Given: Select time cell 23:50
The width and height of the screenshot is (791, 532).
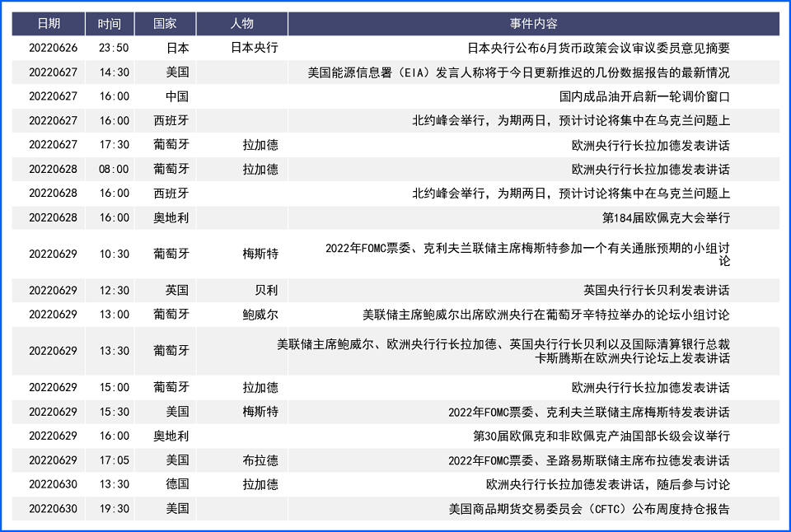Looking at the screenshot, I should [x=114, y=48].
